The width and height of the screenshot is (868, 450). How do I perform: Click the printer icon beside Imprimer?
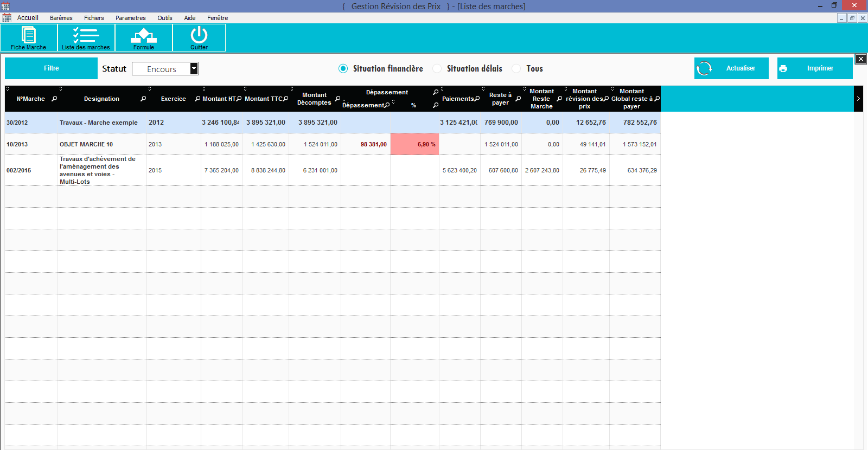pyautogui.click(x=783, y=68)
